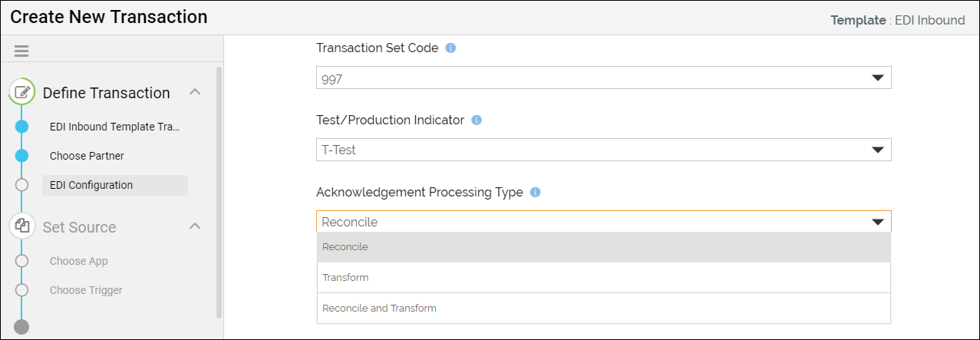
Task: Click the Create New Transaction title
Action: (x=109, y=17)
